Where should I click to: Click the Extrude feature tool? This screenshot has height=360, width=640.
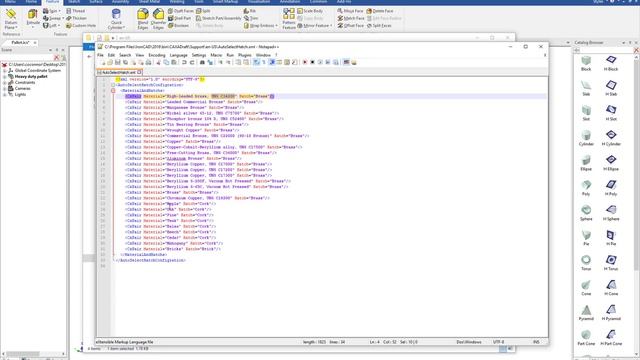coord(33,18)
